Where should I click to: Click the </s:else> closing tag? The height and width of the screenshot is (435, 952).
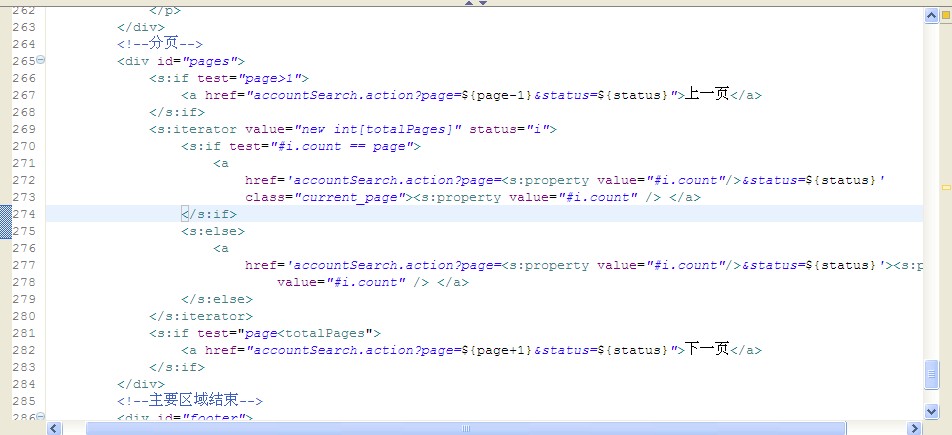[x=217, y=299]
